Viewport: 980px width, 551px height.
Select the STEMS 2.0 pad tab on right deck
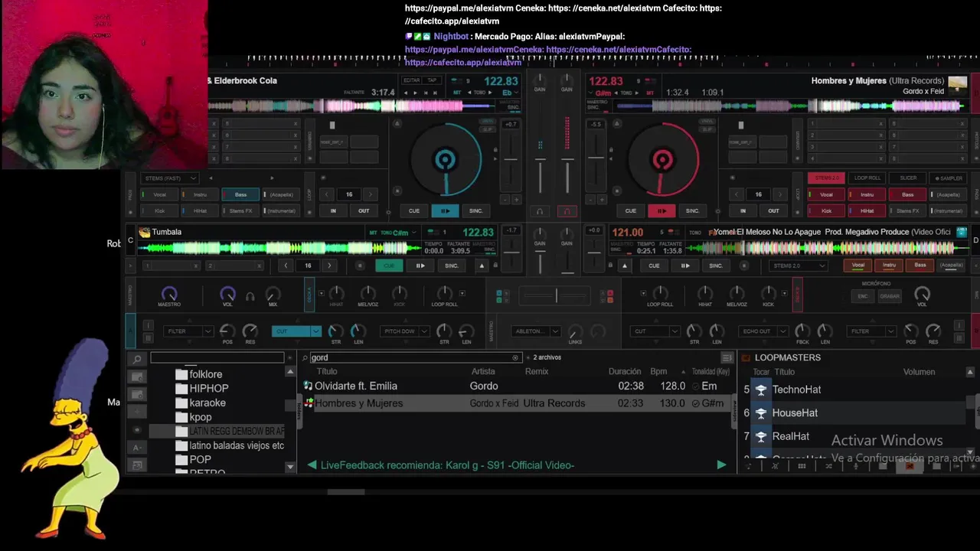click(826, 178)
